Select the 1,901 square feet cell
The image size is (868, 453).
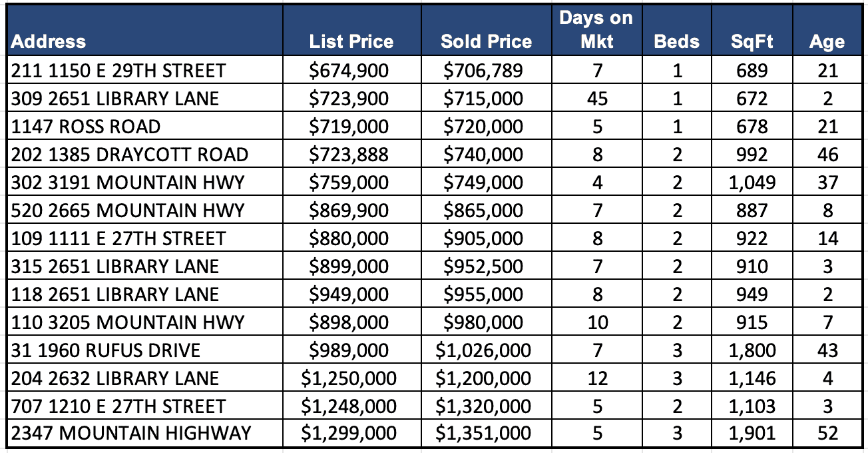752,434
